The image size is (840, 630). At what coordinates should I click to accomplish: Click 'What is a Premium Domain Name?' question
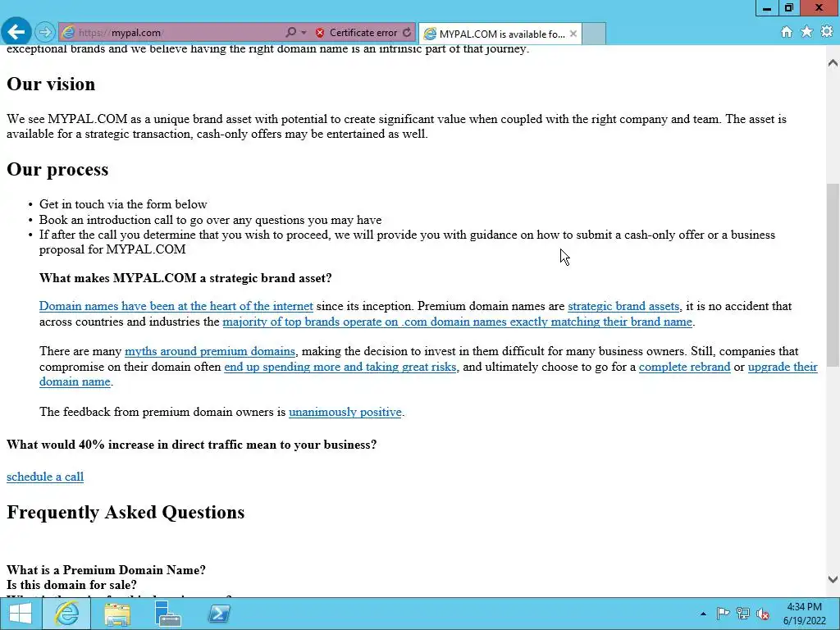tap(106, 569)
